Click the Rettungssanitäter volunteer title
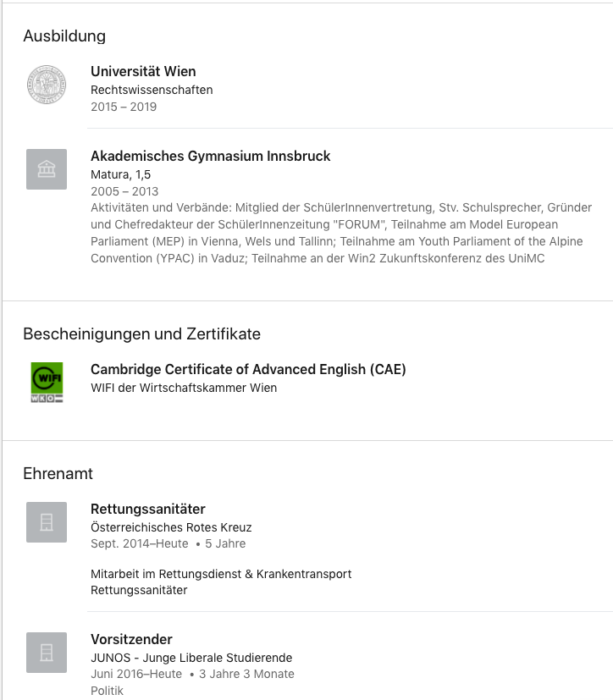This screenshot has height=700, width=613. coord(148,510)
